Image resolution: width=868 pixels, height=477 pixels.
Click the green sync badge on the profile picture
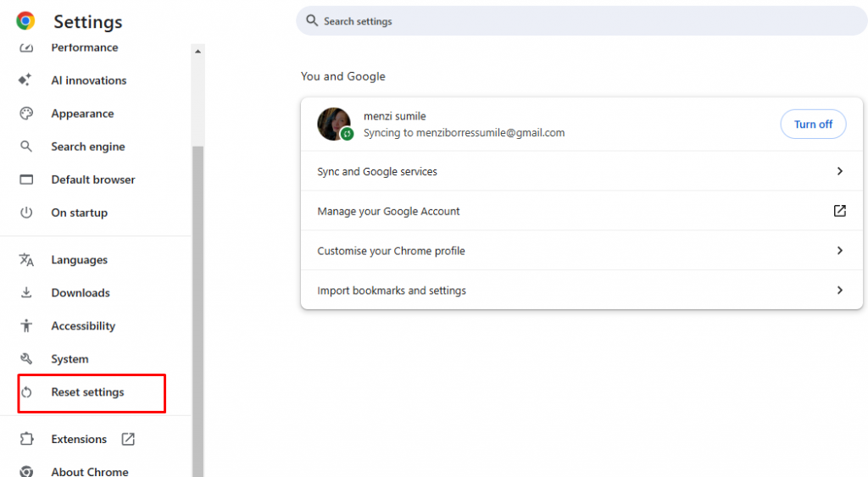(347, 133)
